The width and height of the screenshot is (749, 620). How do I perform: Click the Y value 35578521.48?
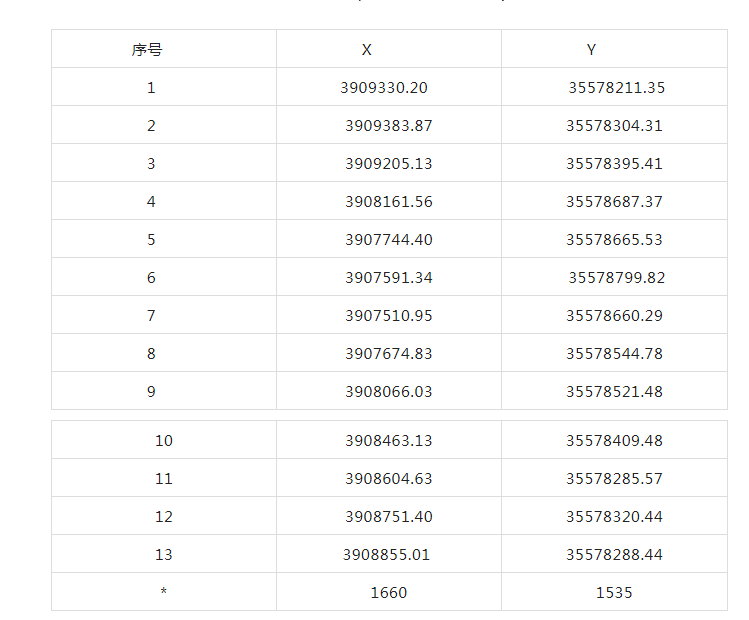tap(614, 392)
